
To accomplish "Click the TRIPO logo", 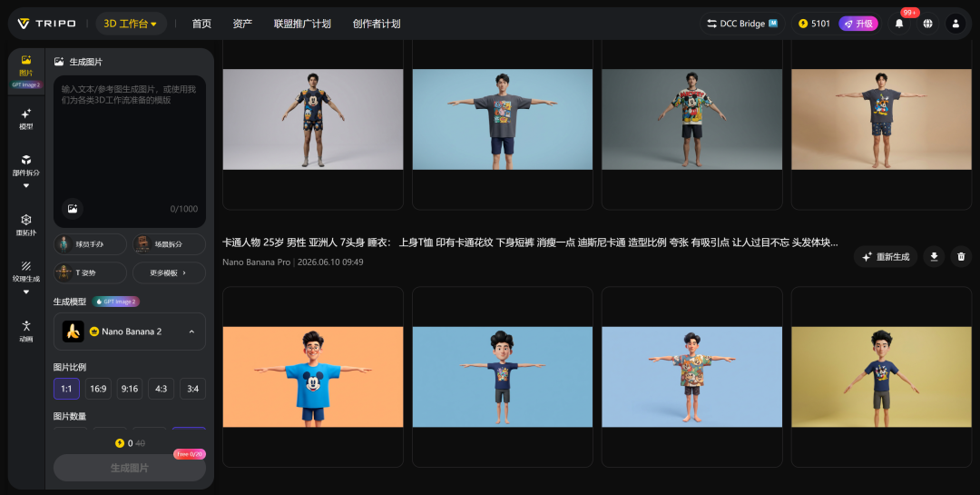I will [x=46, y=23].
